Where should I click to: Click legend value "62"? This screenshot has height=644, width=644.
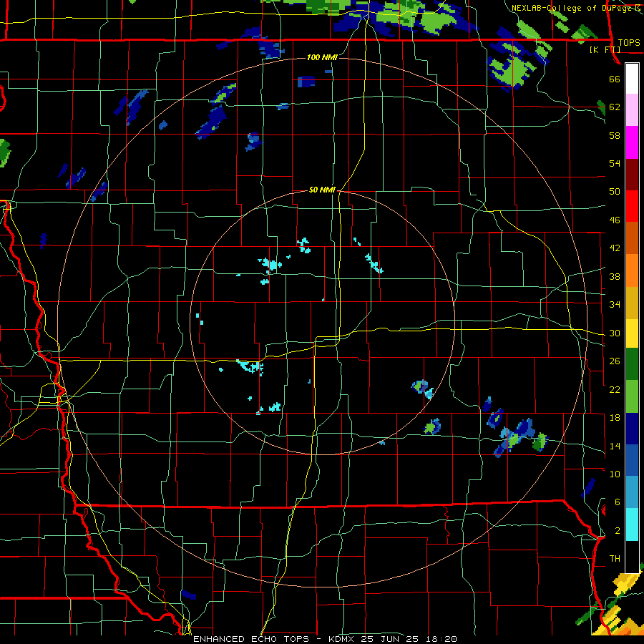[615, 107]
